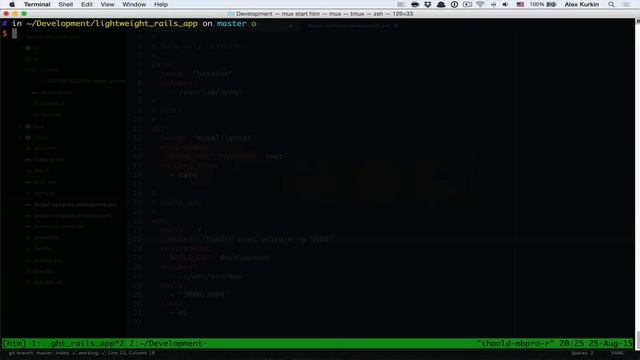Click the screen recording menu bar icon
This screenshot has height=360, width=640.
(x=467, y=4)
